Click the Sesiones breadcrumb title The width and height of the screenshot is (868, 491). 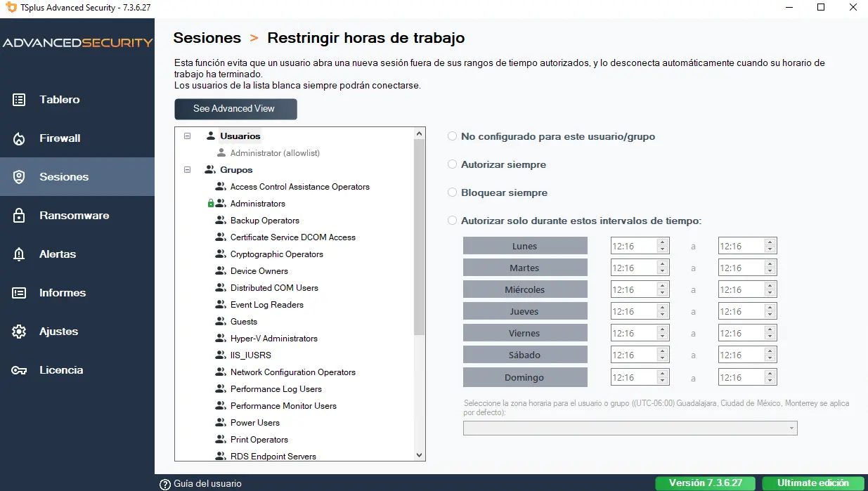(207, 38)
